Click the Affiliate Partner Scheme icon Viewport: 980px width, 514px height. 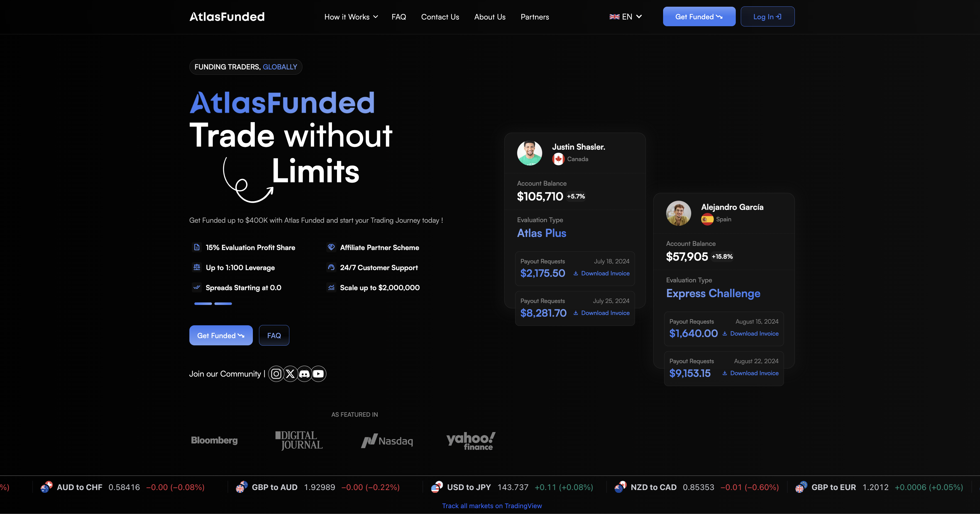click(331, 248)
